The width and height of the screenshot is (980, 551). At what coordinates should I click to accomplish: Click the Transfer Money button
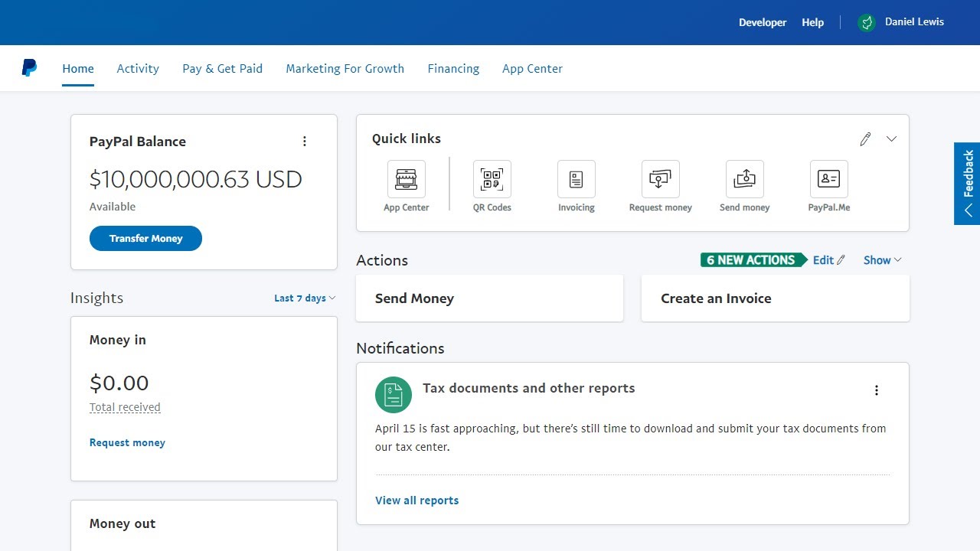[145, 239]
